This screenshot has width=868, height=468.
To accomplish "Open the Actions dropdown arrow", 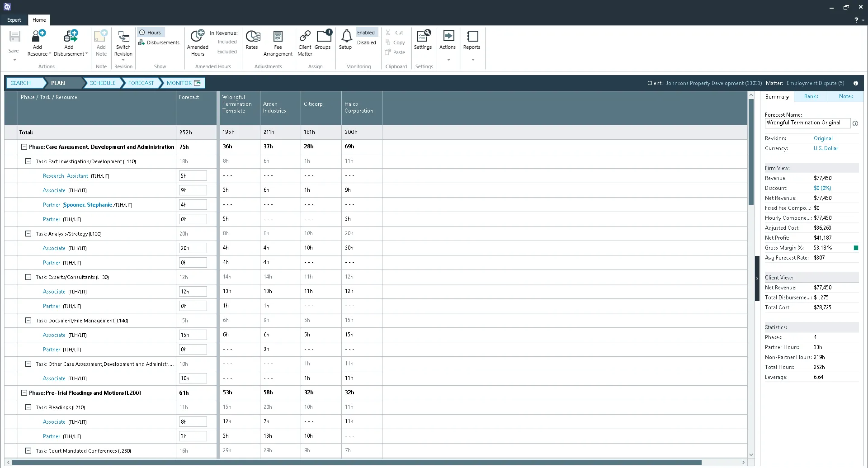I will [448, 60].
